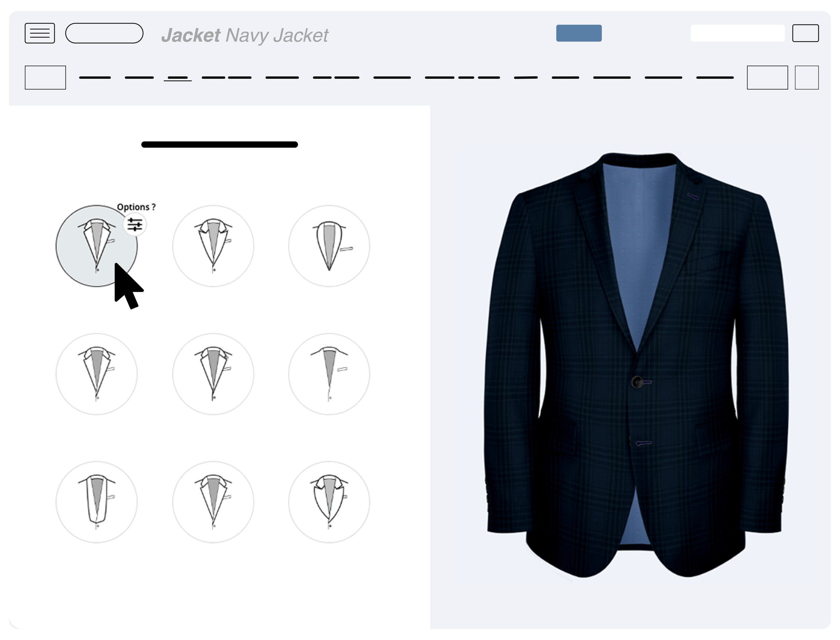This screenshot has width=840, height=640.
Task: Click the small square box ending navigation row
Action: tap(806, 78)
